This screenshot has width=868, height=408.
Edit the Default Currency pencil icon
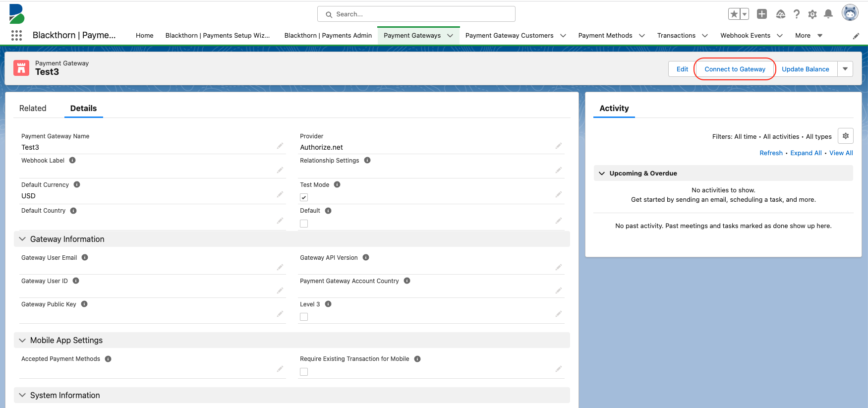pyautogui.click(x=280, y=194)
